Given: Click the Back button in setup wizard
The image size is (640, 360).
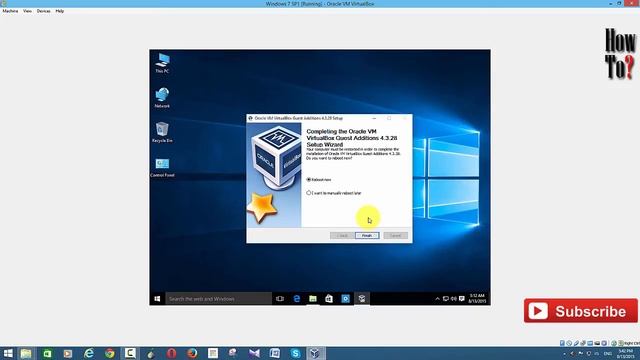Looking at the screenshot, I should coord(342,236).
